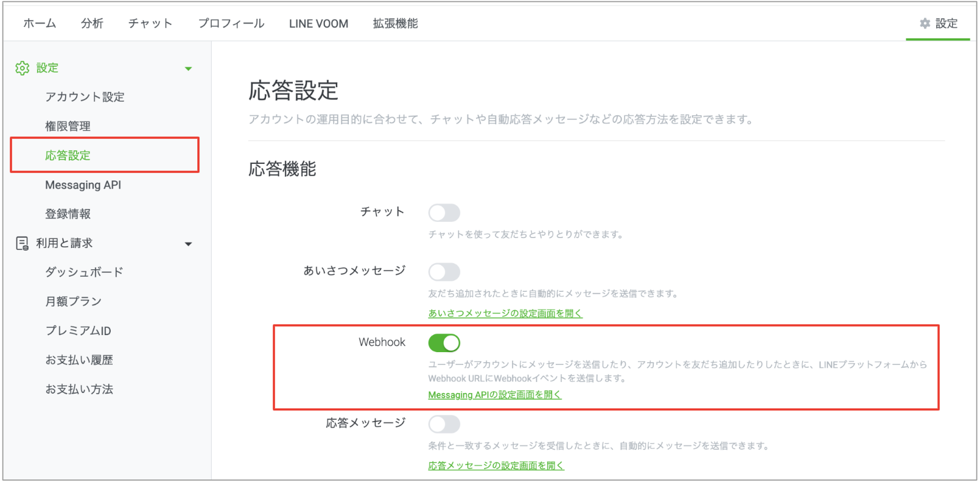
Task: Disable the Webhook toggle
Action: (444, 343)
